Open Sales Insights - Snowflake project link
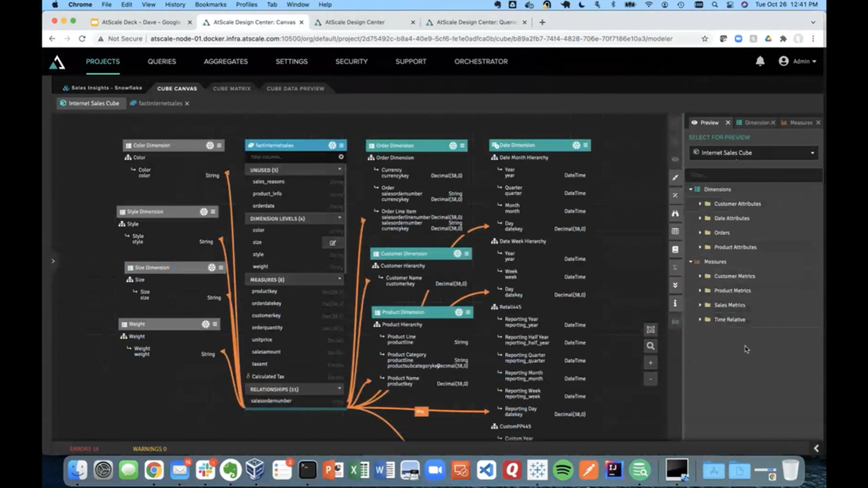 (103, 88)
